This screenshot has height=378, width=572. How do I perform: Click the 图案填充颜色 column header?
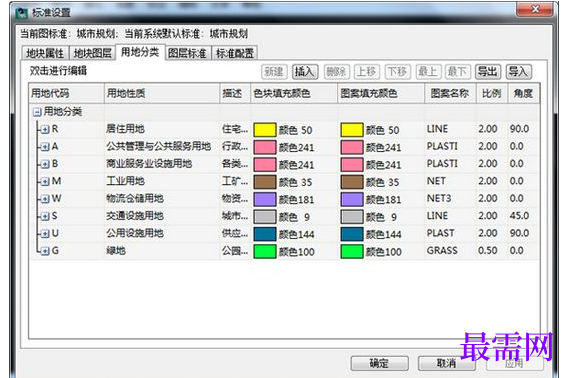[x=381, y=93]
